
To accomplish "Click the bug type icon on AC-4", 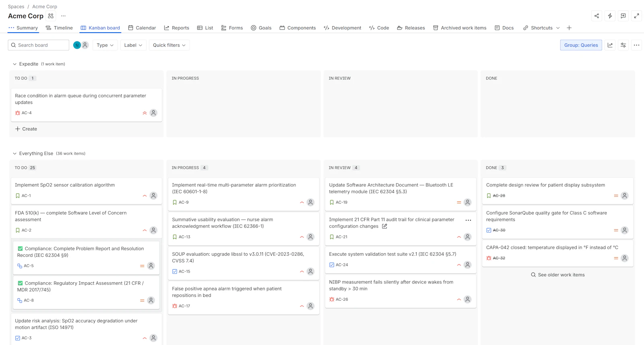I will (x=17, y=113).
